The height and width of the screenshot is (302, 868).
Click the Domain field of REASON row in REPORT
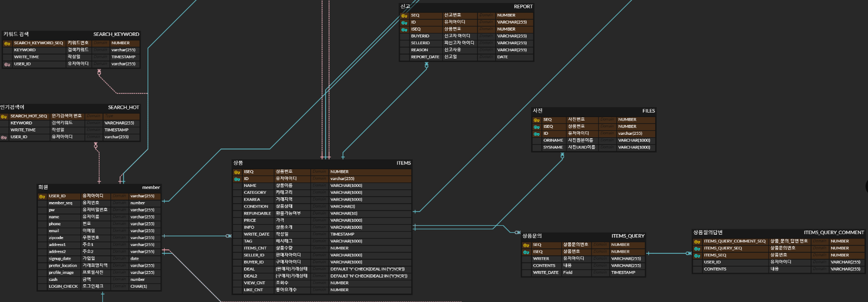click(486, 50)
